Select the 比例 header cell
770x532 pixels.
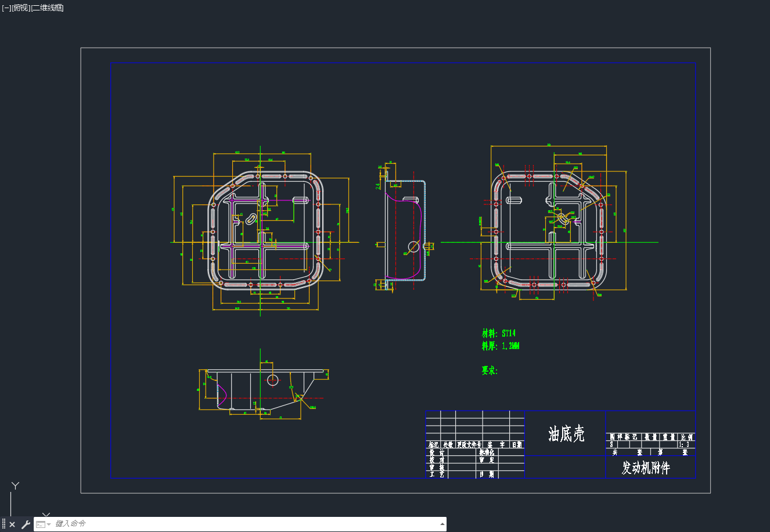coord(687,437)
